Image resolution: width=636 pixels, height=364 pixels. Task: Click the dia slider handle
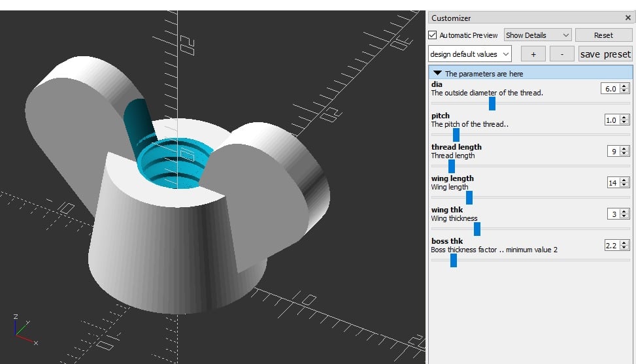(x=492, y=103)
